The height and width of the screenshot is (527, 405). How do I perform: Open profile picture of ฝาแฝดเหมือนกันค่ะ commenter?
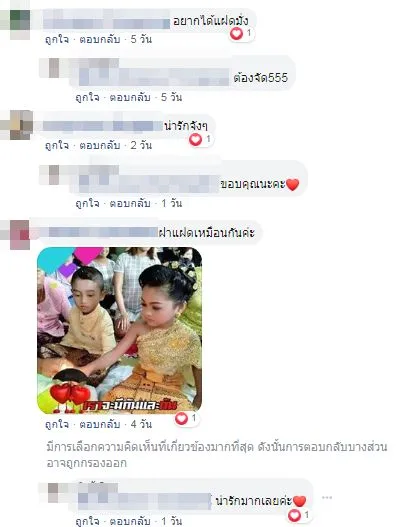tap(15, 234)
